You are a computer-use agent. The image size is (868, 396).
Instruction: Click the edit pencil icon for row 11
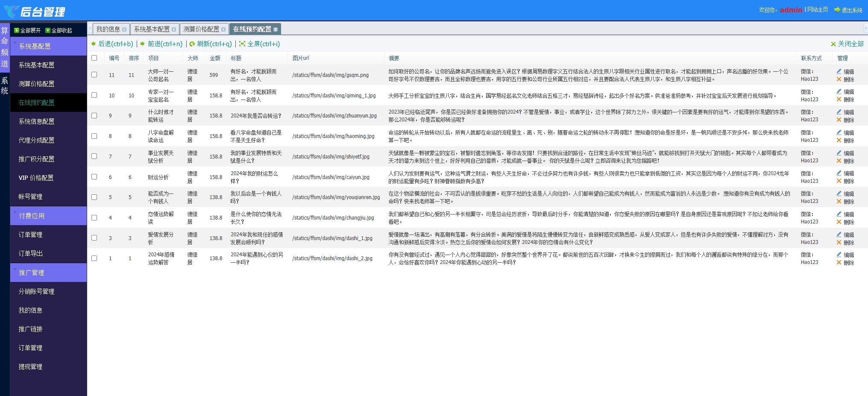pyautogui.click(x=839, y=71)
